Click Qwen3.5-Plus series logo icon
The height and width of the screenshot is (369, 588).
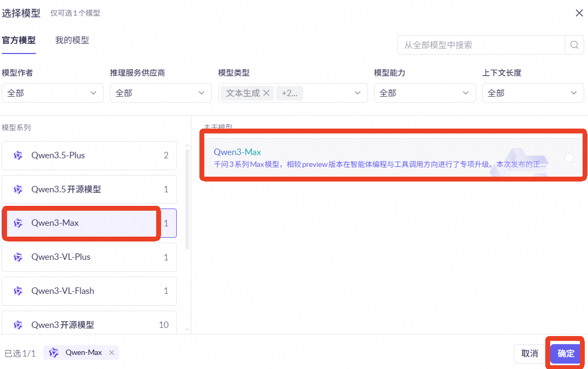(18, 155)
